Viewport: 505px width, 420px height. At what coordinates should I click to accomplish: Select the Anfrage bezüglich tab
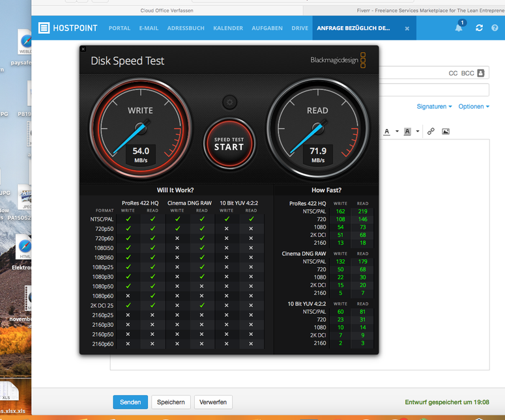(353, 28)
